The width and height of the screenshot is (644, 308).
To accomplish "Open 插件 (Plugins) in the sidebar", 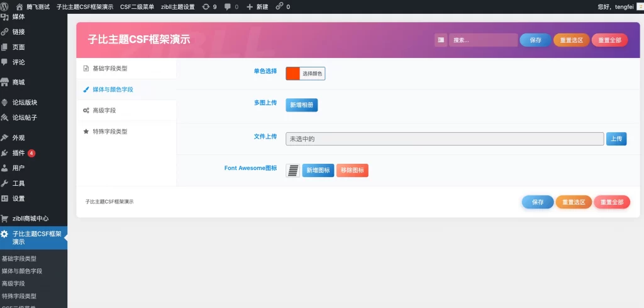I will [19, 153].
